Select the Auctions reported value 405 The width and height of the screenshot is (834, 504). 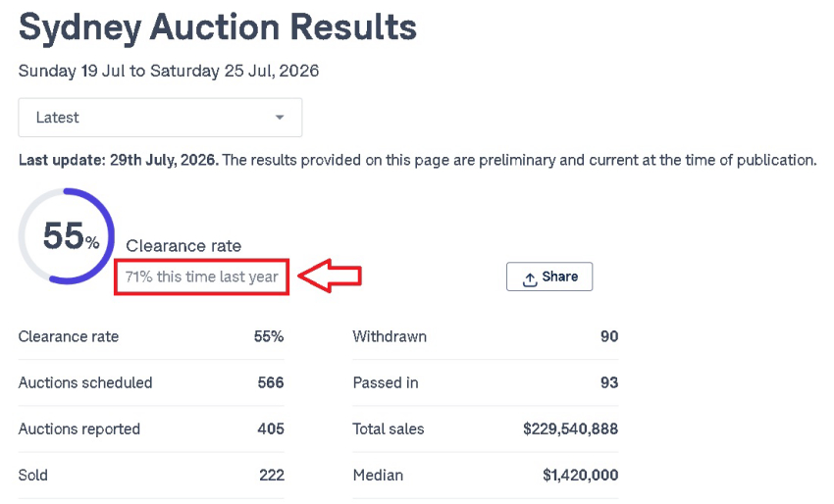[271, 429]
